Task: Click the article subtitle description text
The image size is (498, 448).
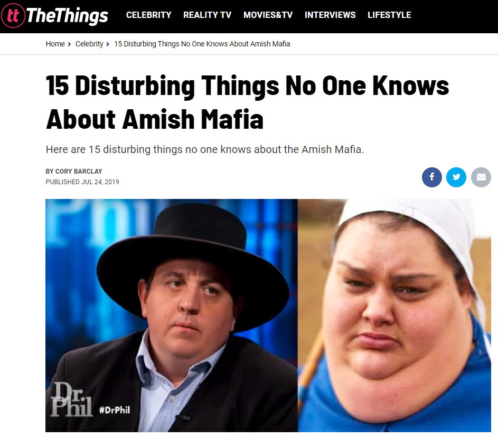Action: (x=205, y=149)
